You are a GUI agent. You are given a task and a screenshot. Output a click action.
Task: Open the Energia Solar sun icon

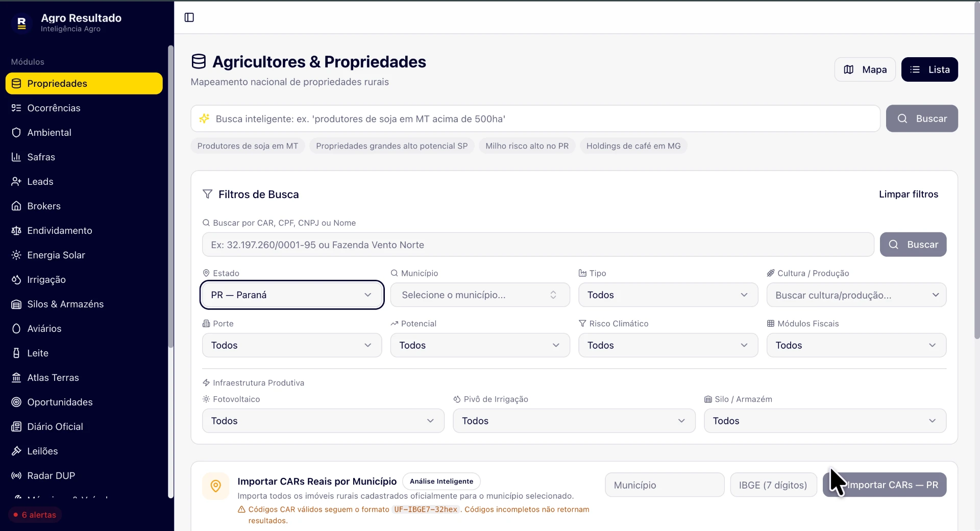[x=16, y=255]
